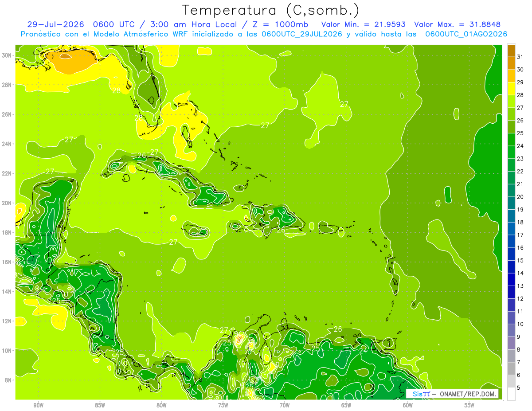Viewport: 532px width, 411px height.
Task: Select the "Valor Min. = 21.9593" value
Action: tap(364, 24)
